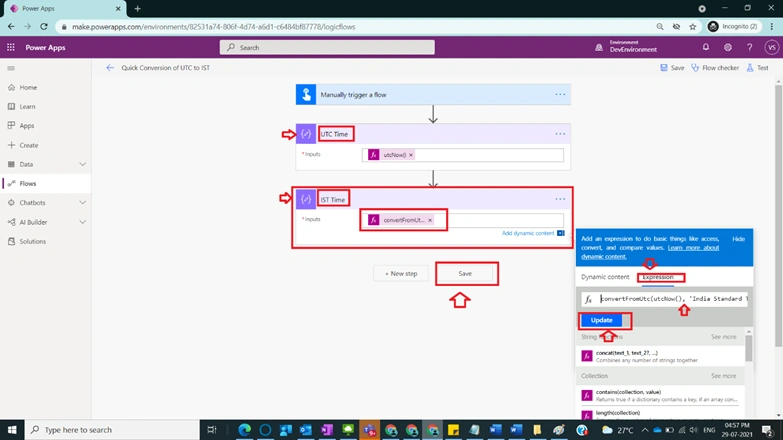This screenshot has height=440, width=783.
Task: Open the Incognito profile indicator
Action: pos(732,26)
